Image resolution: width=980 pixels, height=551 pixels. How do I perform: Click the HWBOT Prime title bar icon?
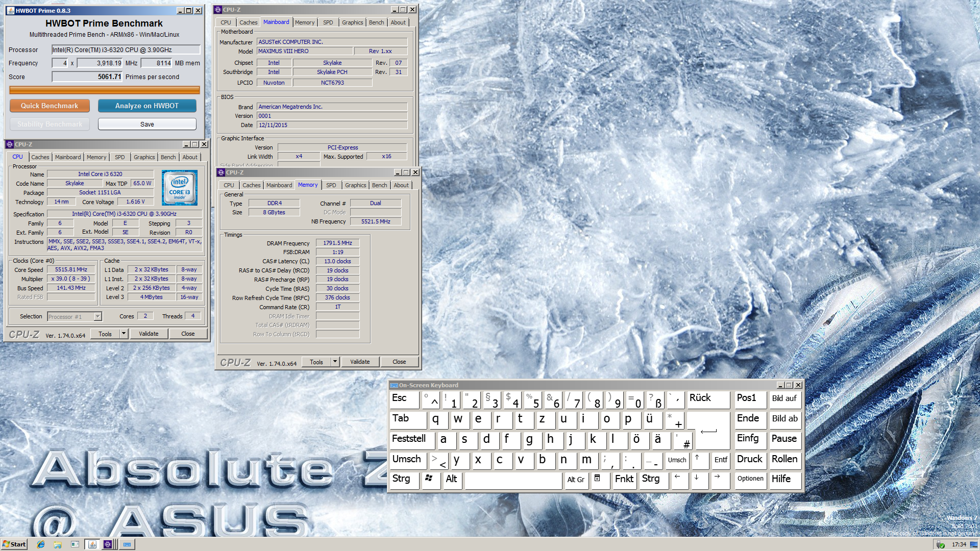11,10
